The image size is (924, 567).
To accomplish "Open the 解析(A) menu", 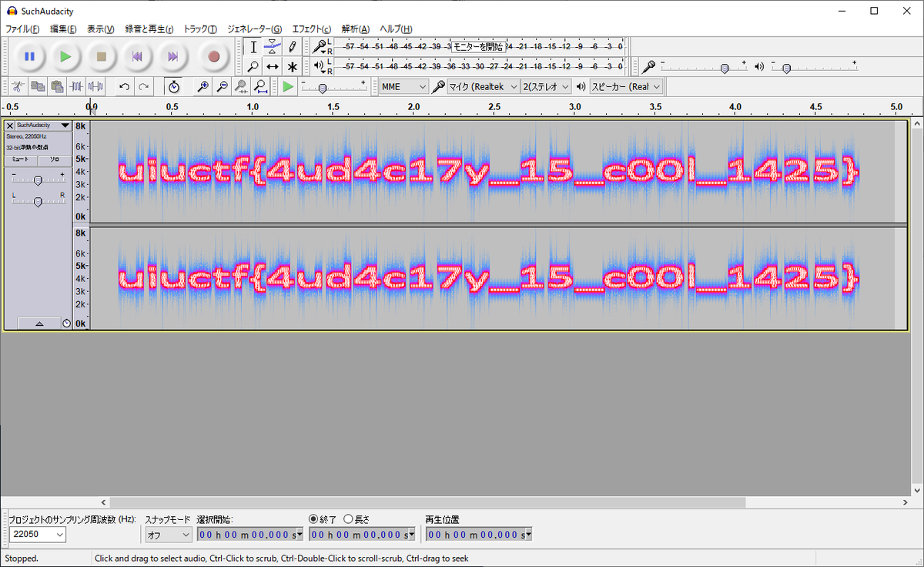I will 355,29.
